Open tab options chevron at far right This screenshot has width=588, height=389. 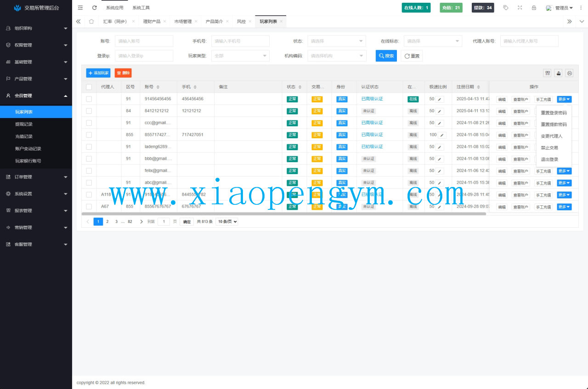click(582, 21)
